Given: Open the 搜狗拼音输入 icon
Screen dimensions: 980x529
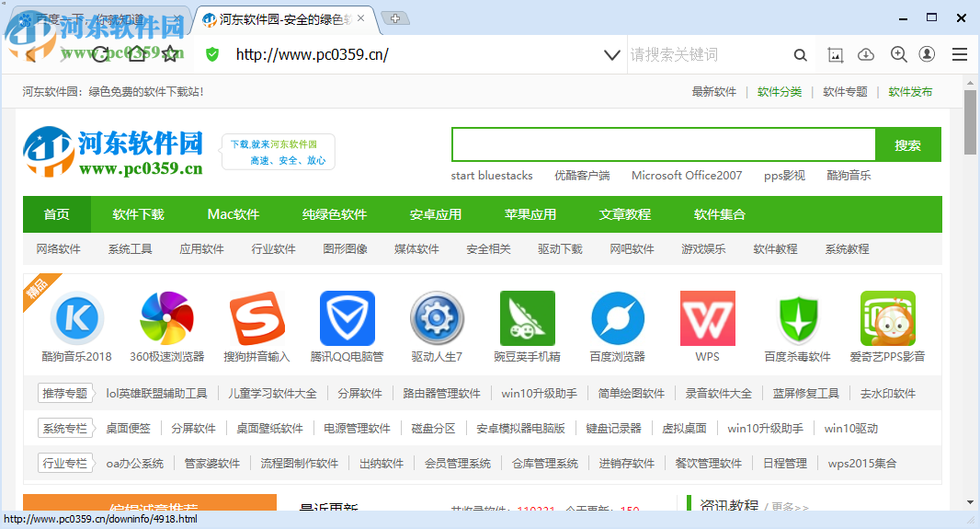Looking at the screenshot, I should point(256,318).
